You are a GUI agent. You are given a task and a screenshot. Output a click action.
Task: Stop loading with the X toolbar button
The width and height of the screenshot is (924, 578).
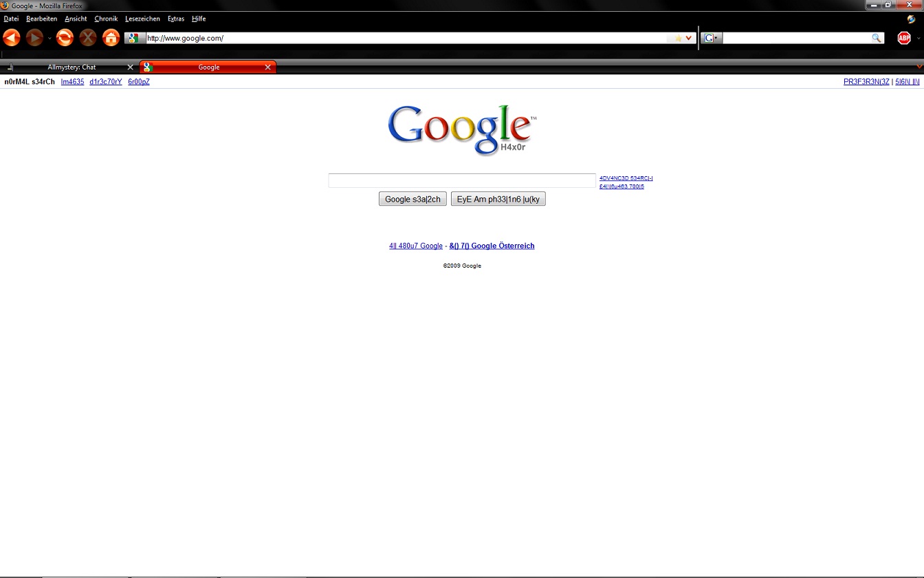(88, 38)
